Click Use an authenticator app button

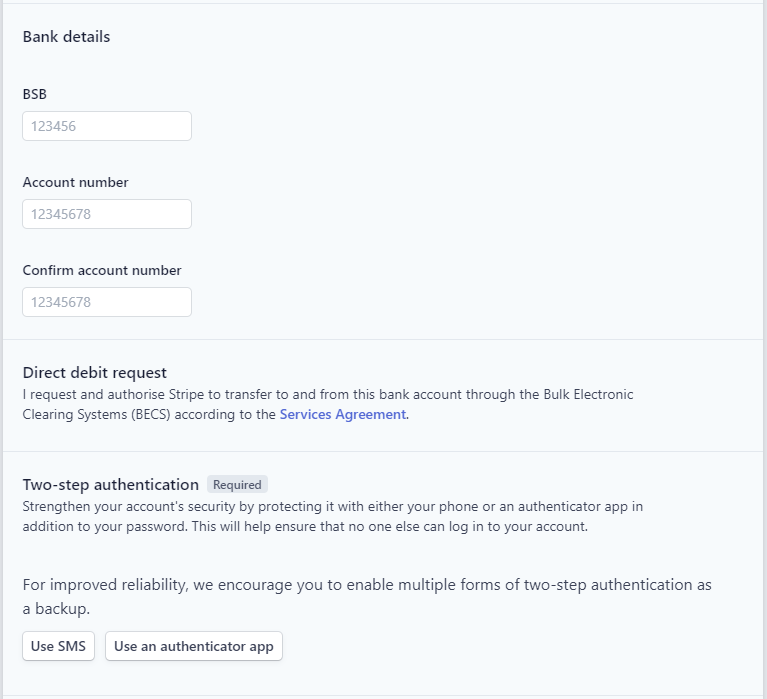[x=194, y=646]
